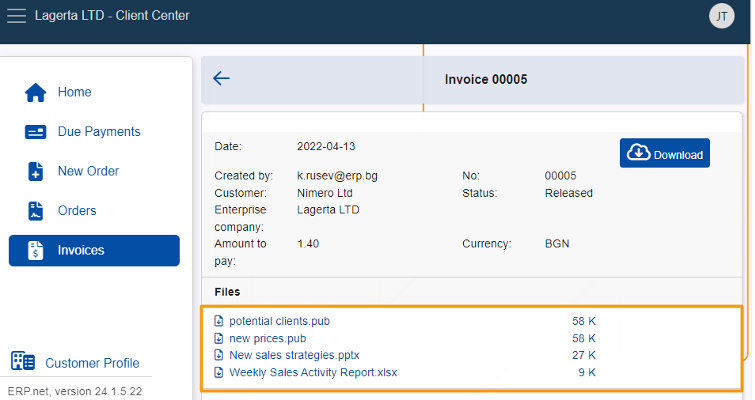Open Due Payments in the sidebar
Image resolution: width=755 pixels, height=400 pixels.
pos(99,132)
